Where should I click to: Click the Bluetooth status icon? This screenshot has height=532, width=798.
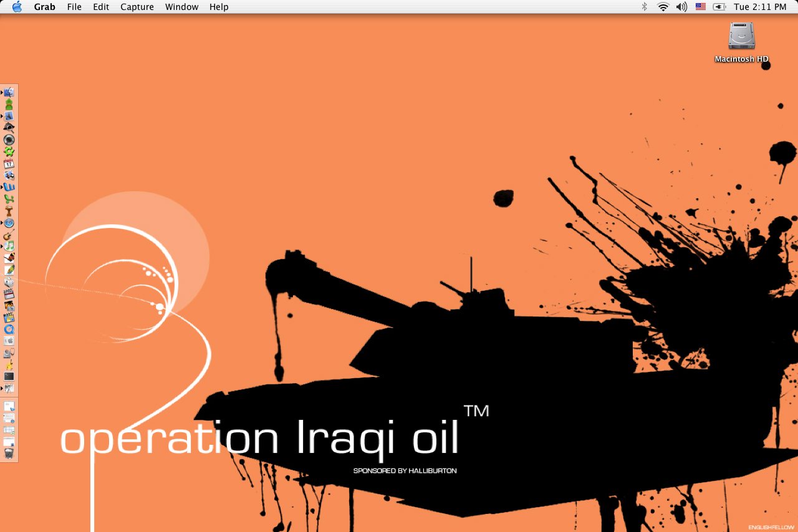[x=645, y=7]
